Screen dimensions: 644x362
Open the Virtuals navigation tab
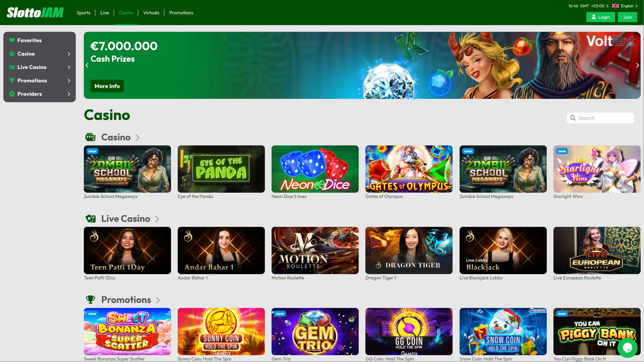(x=151, y=13)
